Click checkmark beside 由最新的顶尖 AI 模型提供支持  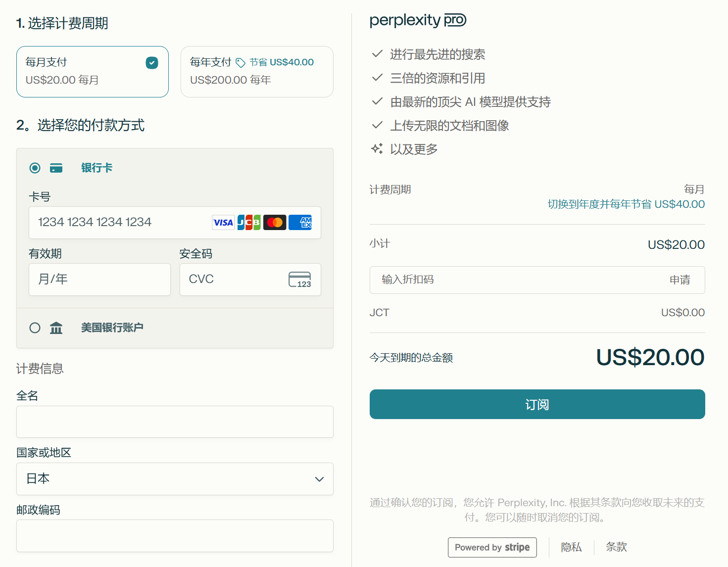(377, 101)
